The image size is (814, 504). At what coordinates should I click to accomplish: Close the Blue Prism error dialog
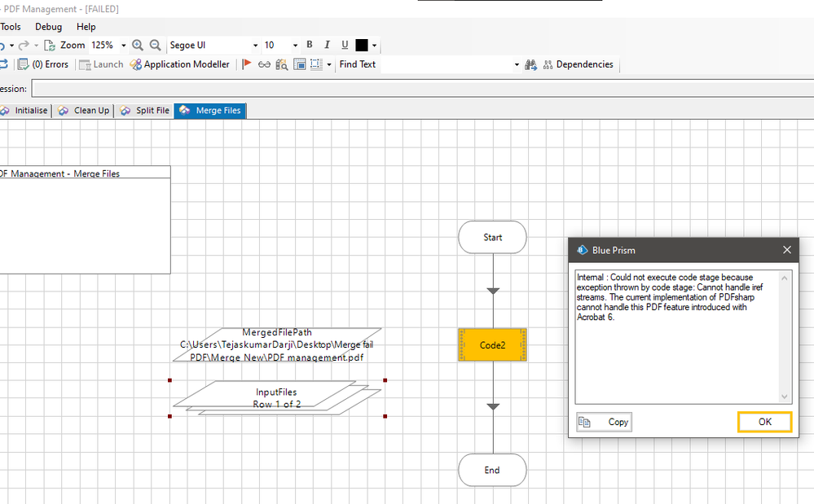(787, 250)
